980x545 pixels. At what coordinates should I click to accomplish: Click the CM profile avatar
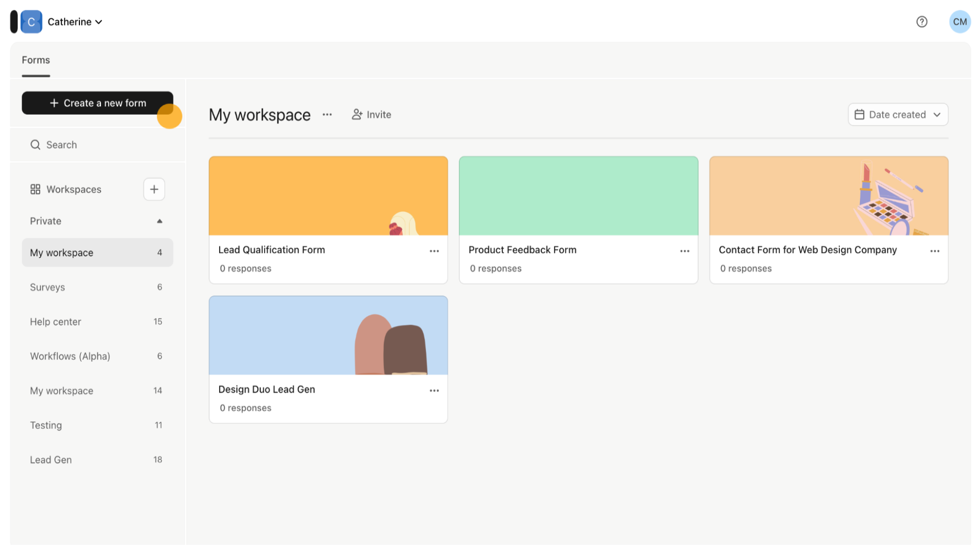pos(959,22)
